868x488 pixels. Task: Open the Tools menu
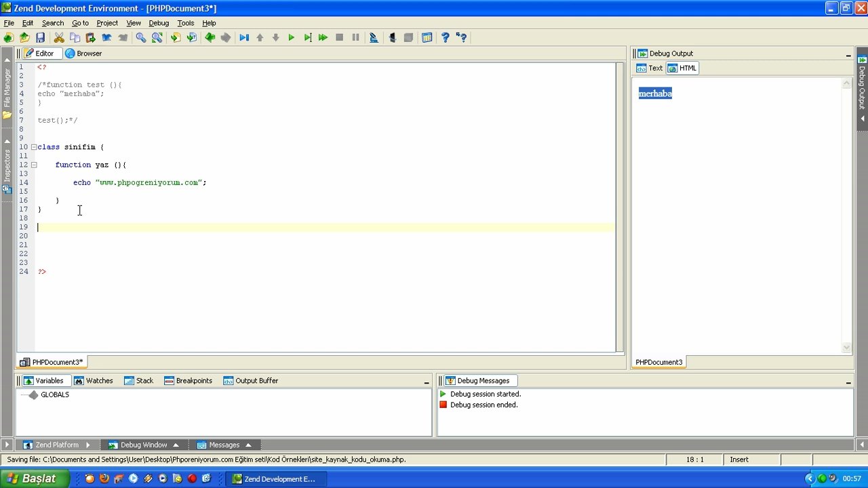point(186,23)
